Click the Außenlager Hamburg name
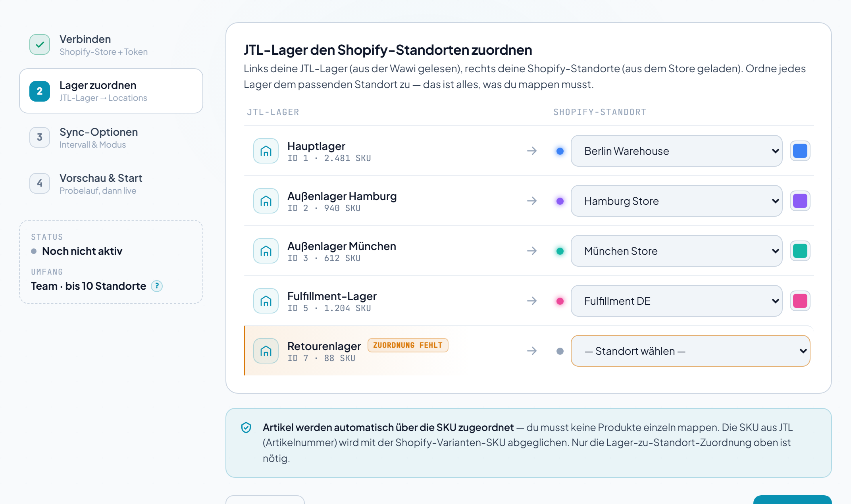 342,196
